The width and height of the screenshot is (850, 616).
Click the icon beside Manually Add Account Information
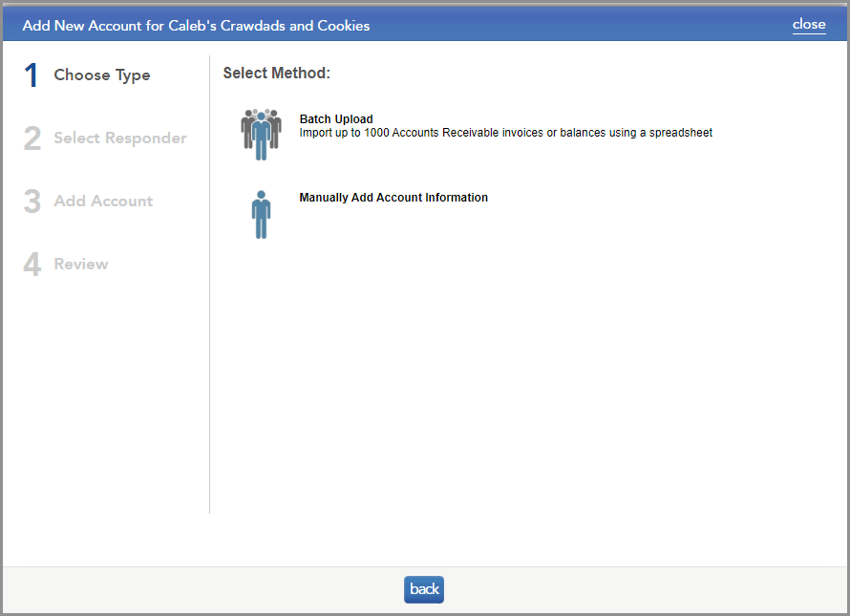(x=260, y=213)
